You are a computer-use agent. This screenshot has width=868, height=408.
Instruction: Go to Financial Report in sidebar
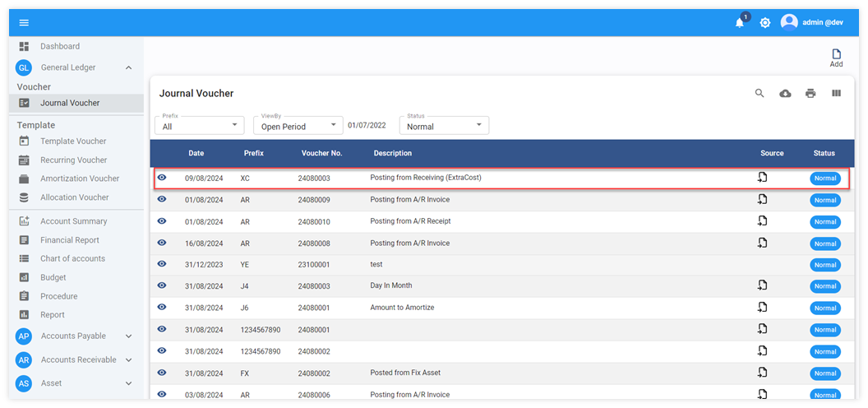point(69,240)
